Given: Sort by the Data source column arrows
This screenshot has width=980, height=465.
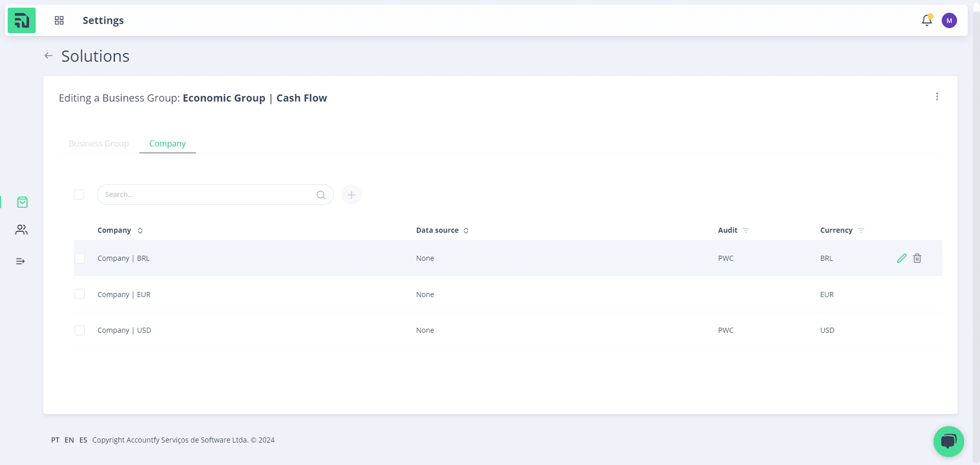Looking at the screenshot, I should tap(466, 231).
